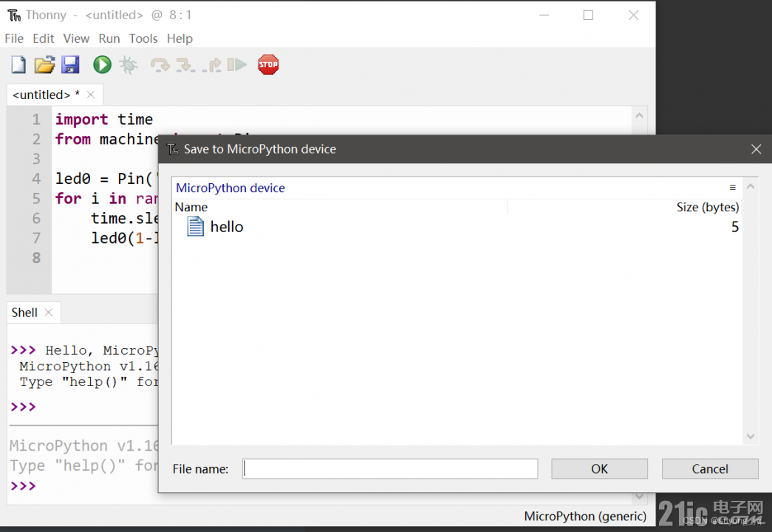The height and width of the screenshot is (532, 772).
Task: Open the Tools menu
Action: coord(143,38)
